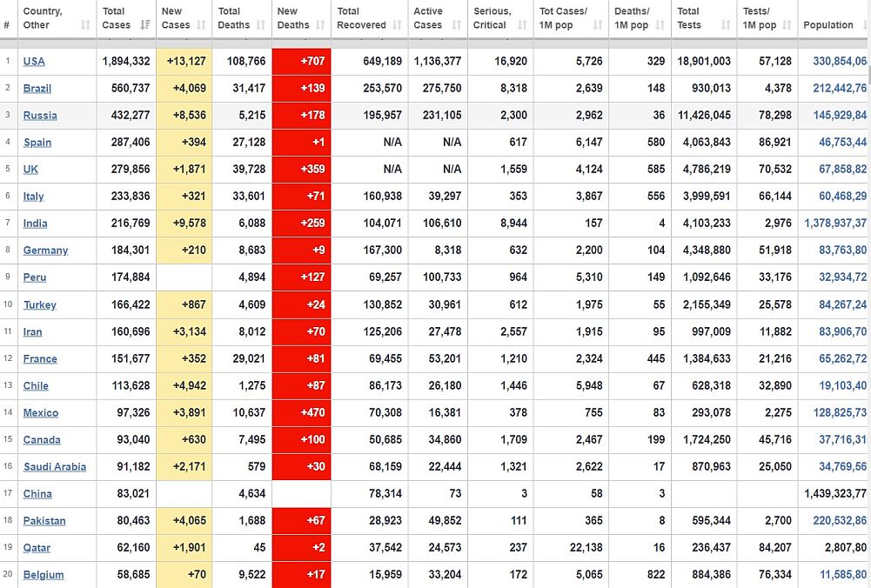Select UK new deaths cell +359
Viewport: 871px width, 588px height.
302,170
